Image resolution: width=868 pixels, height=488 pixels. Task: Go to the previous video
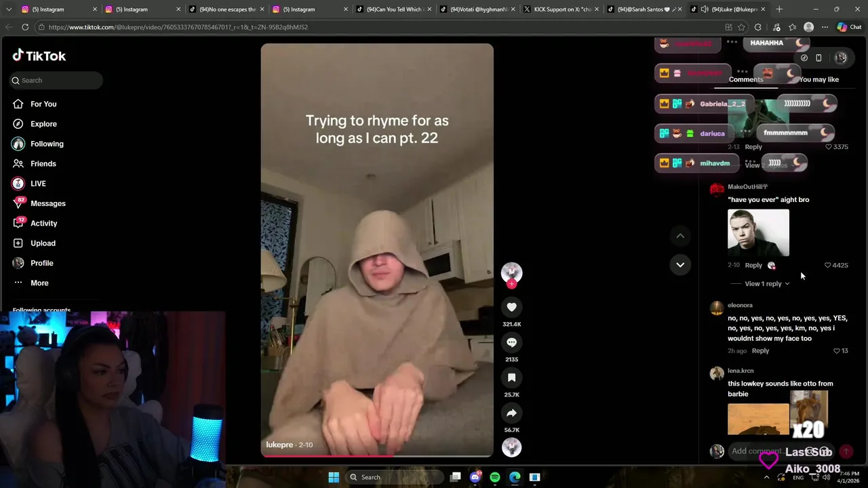click(x=680, y=235)
